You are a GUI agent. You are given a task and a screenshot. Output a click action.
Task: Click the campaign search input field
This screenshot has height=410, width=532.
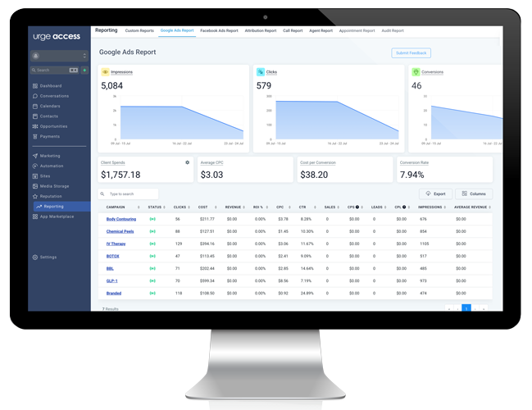pos(131,194)
